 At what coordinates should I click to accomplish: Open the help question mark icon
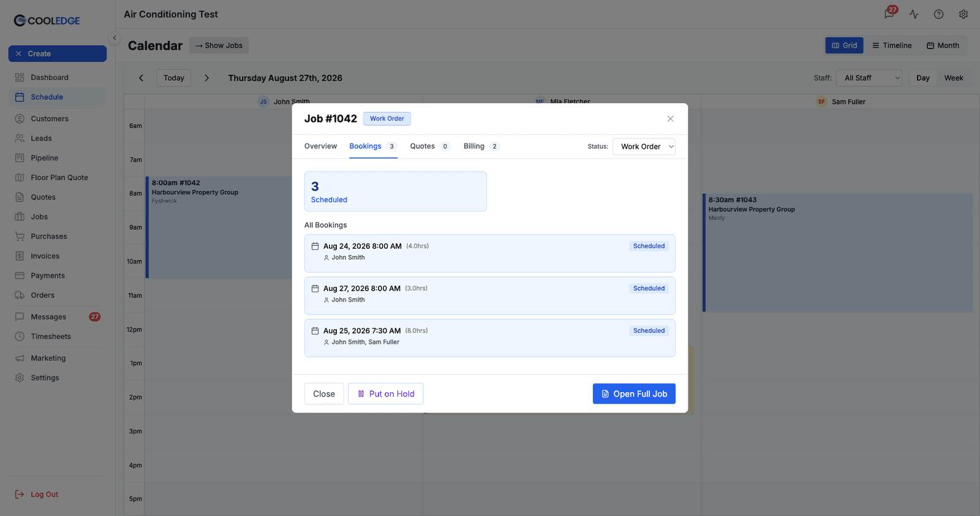pos(938,14)
